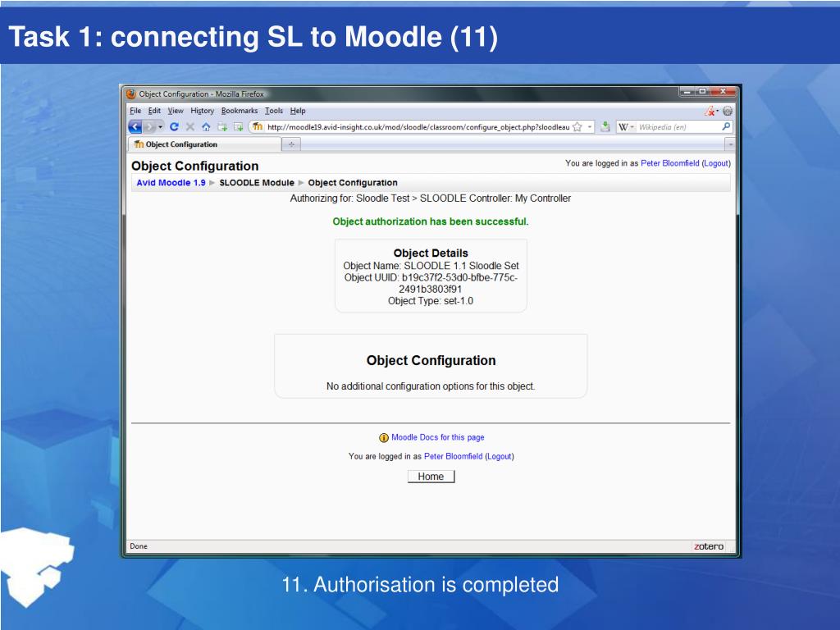Reload the page with the refresh icon

(174, 127)
